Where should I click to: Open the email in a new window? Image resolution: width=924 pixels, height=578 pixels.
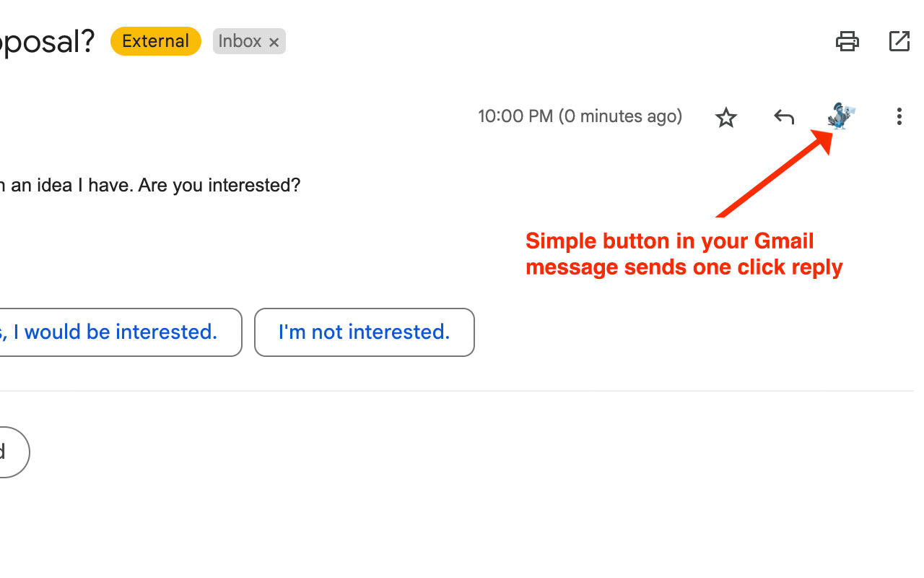coord(899,41)
